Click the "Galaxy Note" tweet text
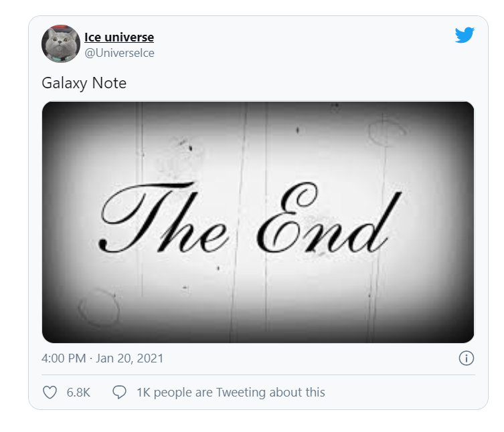This screenshot has width=504, height=432. click(84, 84)
